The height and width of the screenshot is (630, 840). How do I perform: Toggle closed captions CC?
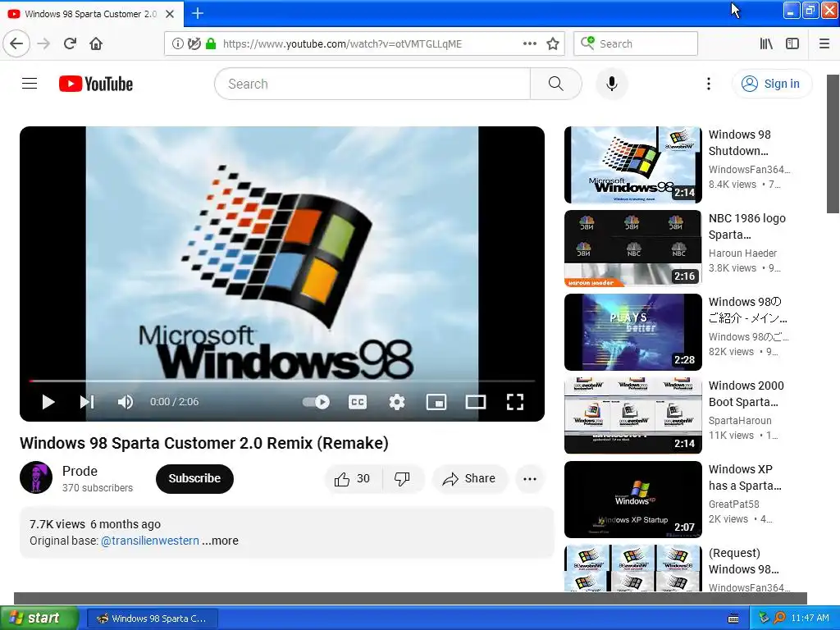point(358,402)
